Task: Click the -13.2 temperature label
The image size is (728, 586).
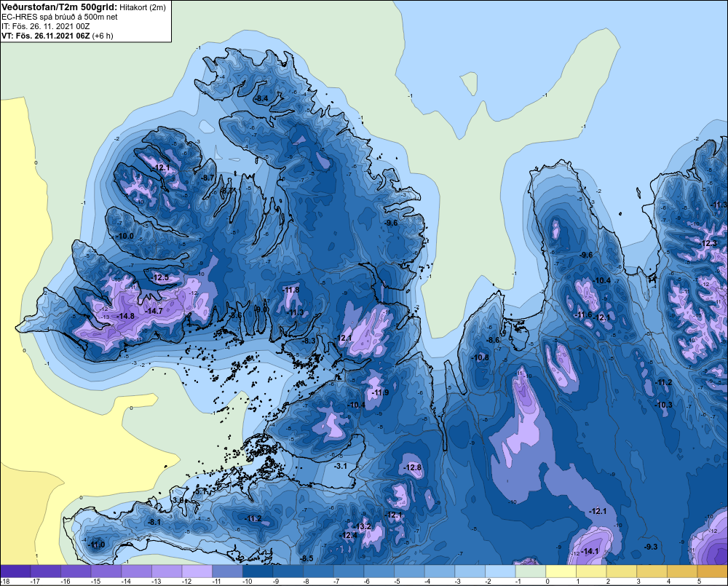Action: point(363,526)
